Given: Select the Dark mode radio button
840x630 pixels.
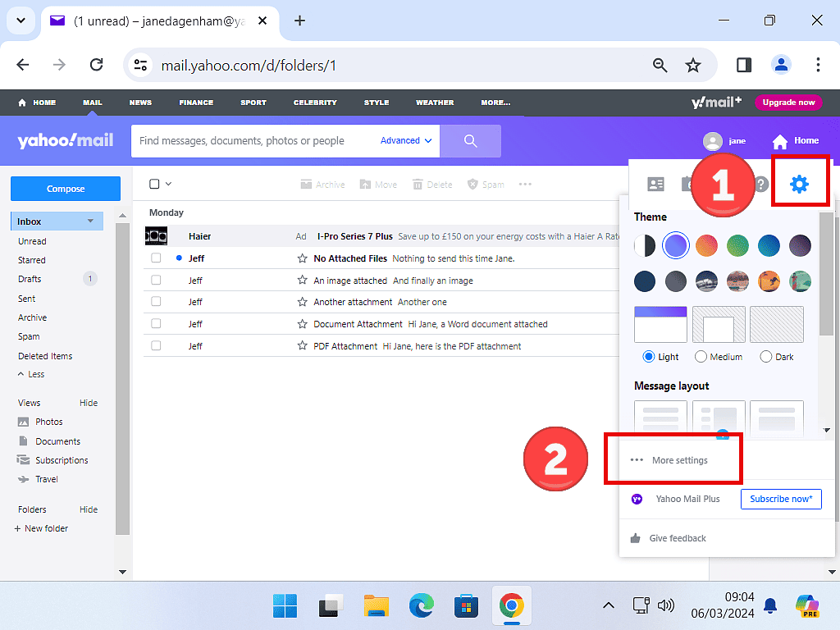Looking at the screenshot, I should point(766,357).
